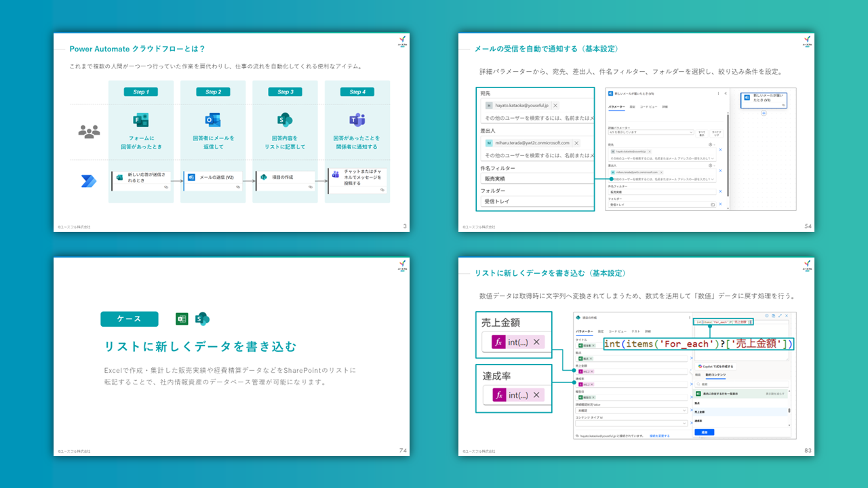
Task: Select the メールの送信 (V2) flow card
Action: tap(213, 181)
